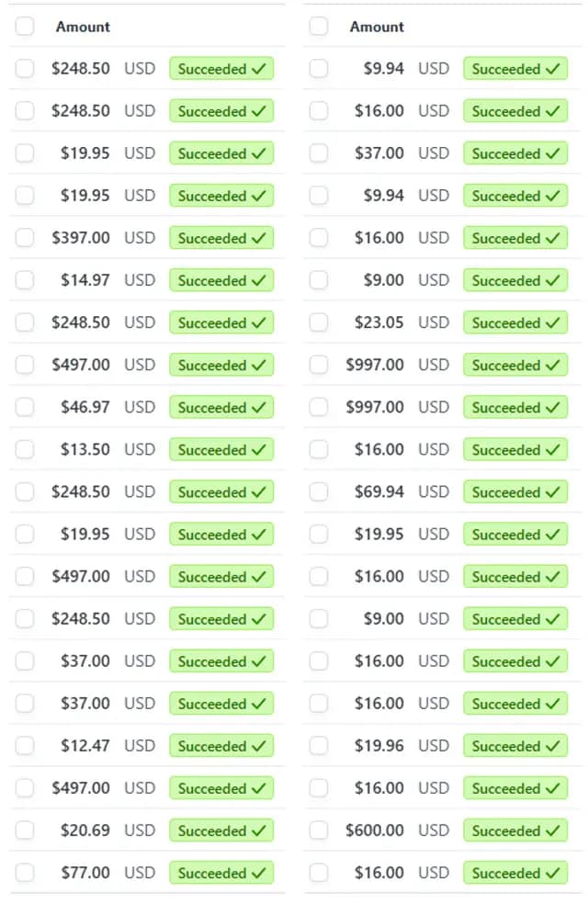Select the $600.00 payment checkbox
This screenshot has width=588, height=903.
[319, 830]
